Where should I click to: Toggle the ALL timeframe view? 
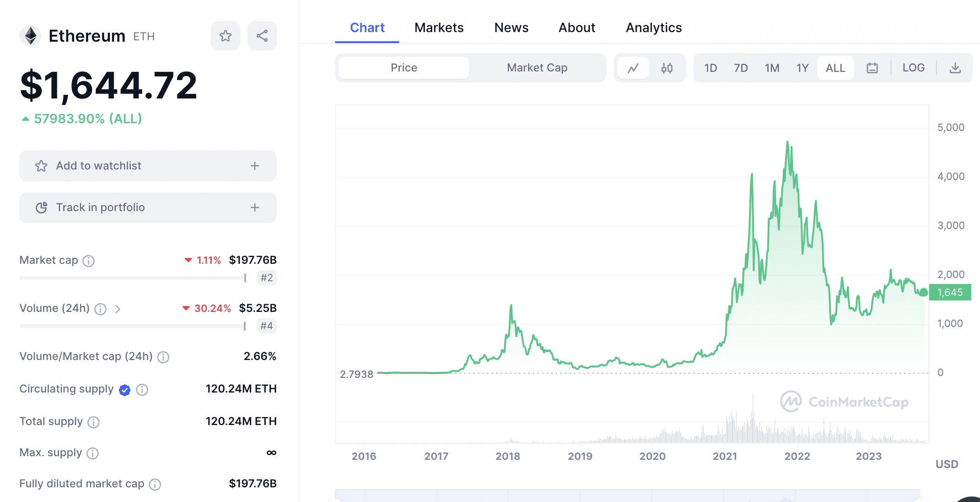click(835, 67)
